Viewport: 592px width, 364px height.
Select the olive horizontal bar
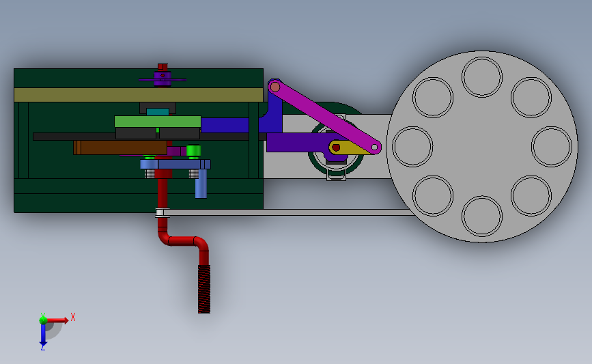[x=139, y=95]
